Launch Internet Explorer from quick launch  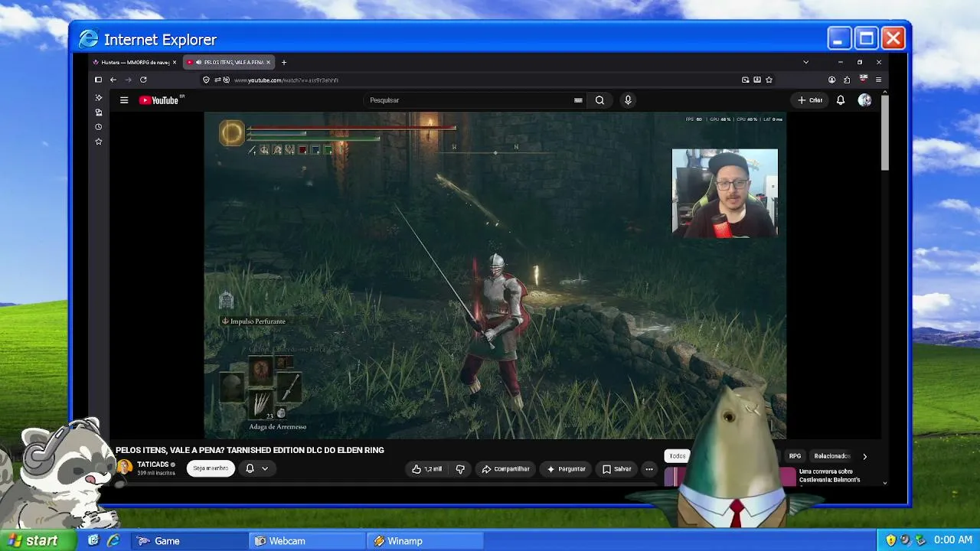[113, 540]
